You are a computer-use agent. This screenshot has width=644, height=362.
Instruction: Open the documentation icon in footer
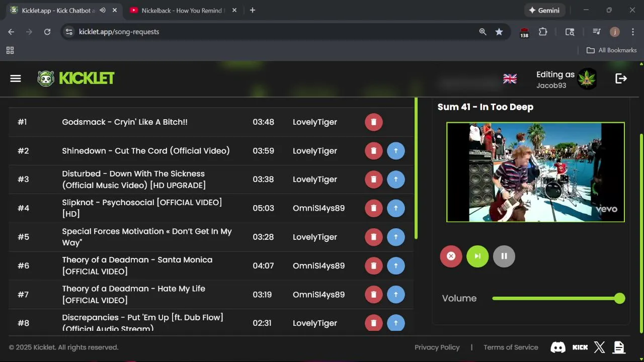619,347
